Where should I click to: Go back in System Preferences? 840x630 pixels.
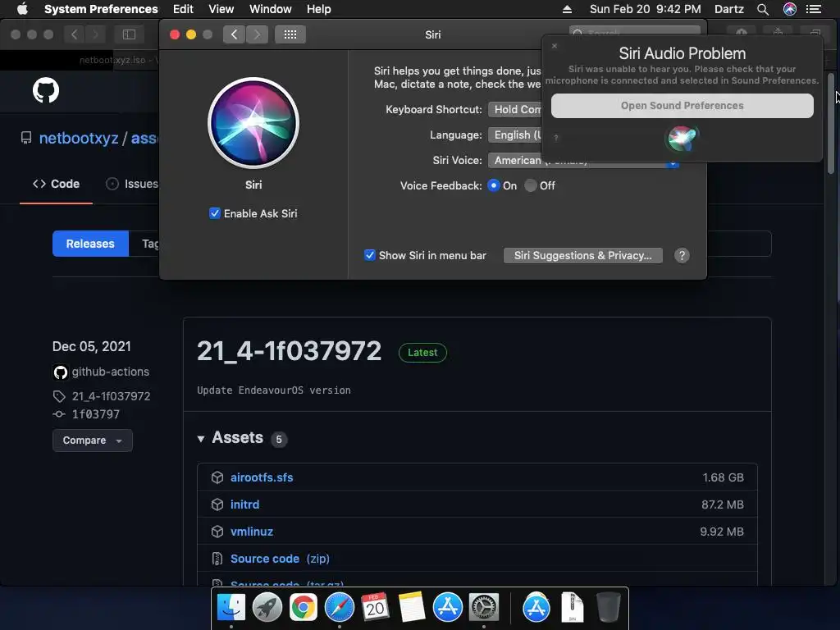pos(234,34)
